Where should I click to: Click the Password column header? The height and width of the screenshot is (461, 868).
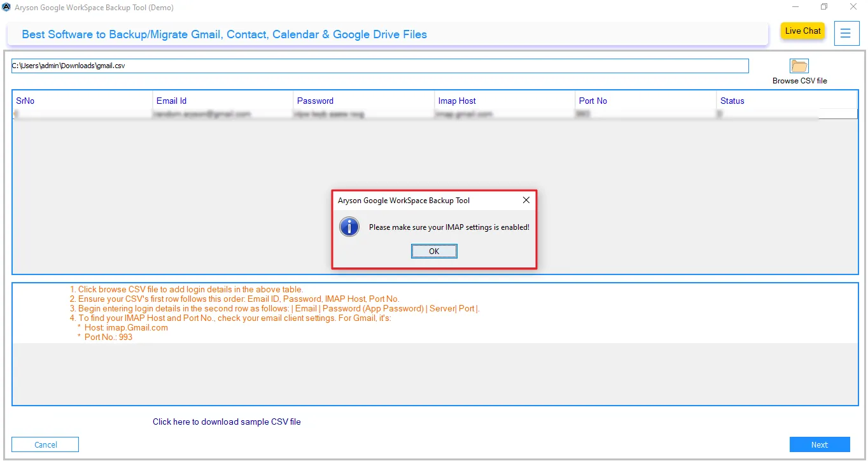[315, 101]
